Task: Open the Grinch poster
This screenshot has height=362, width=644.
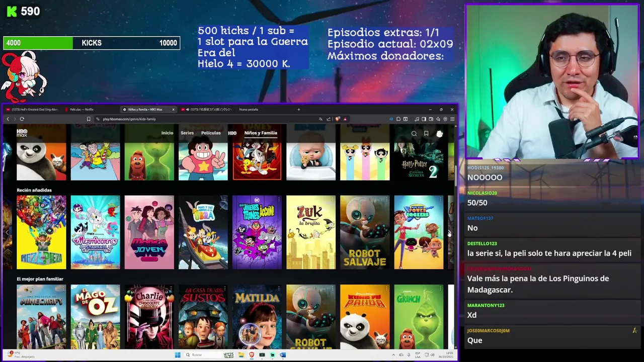Action: click(x=419, y=317)
